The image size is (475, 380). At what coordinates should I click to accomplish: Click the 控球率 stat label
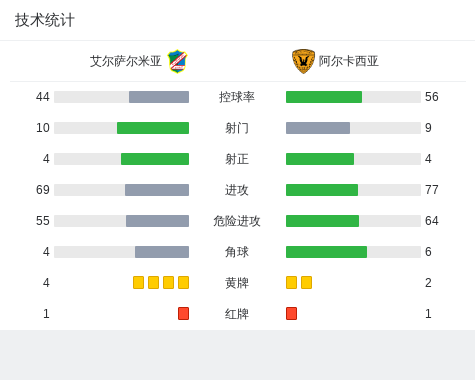(x=237, y=97)
